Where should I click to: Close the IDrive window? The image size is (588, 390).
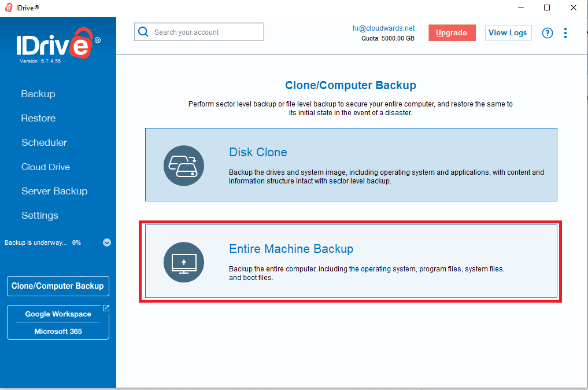tap(573, 8)
